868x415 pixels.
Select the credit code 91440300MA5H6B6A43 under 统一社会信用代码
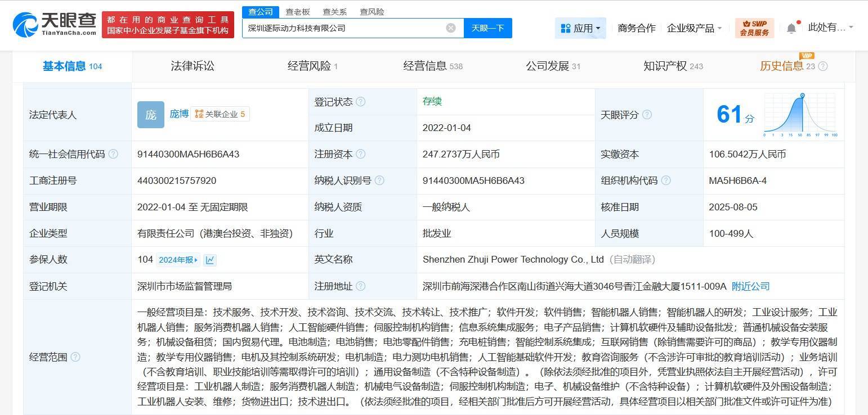tap(189, 154)
